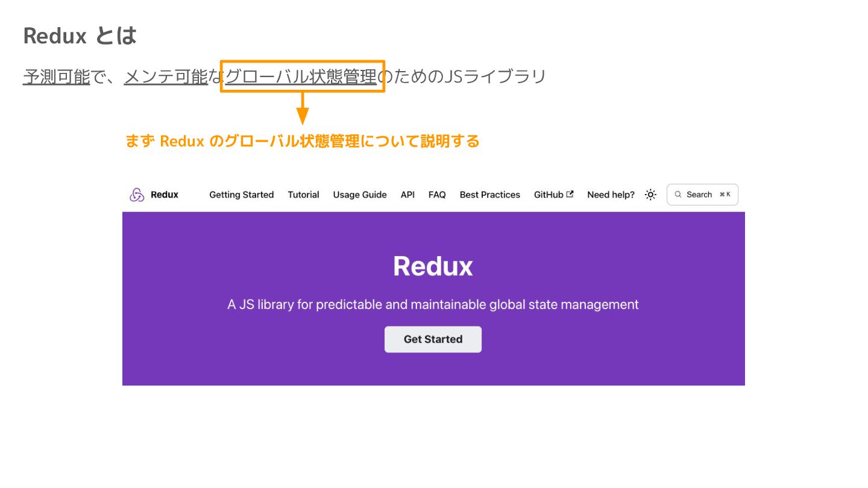
Task: Click the Search input field
Action: [x=702, y=195]
